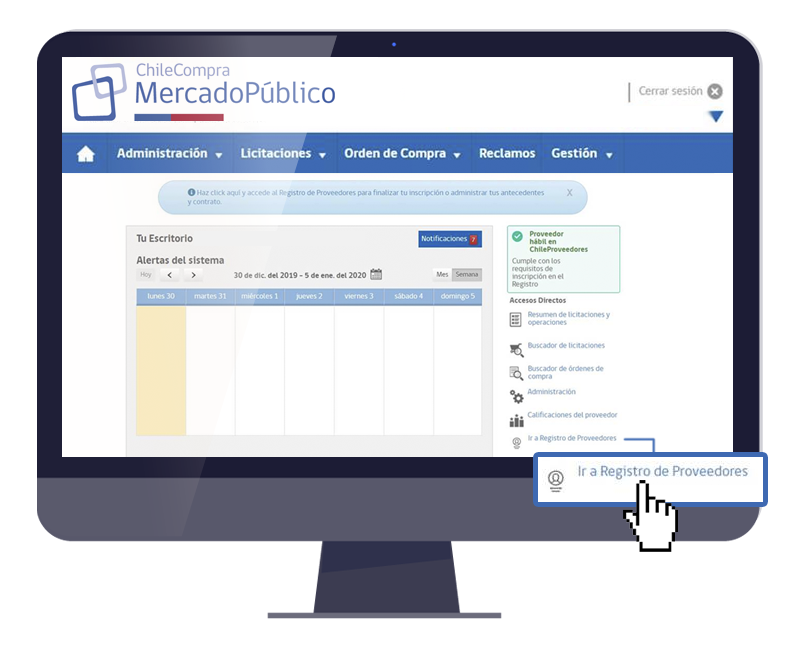Open the Licitaciones dropdown menu

point(283,154)
